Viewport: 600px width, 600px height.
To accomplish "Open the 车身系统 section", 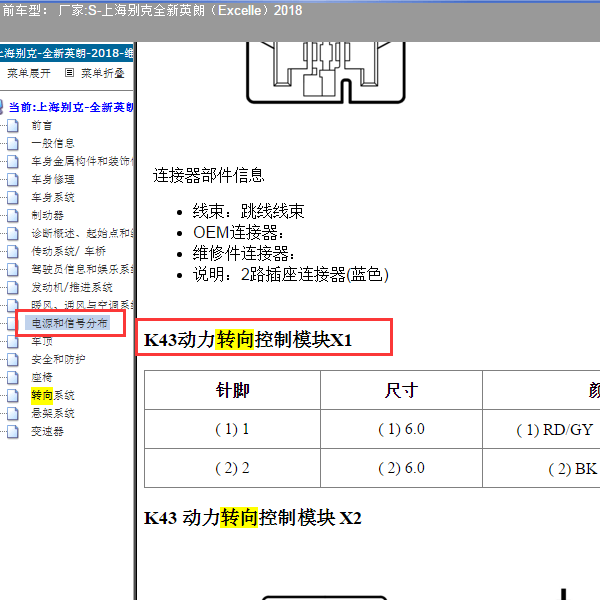I will tap(52, 197).
